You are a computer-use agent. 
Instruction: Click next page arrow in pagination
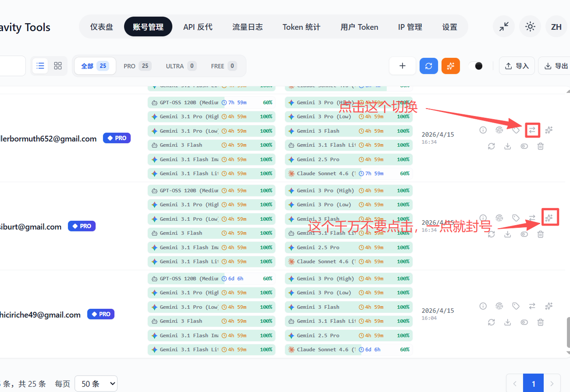(552, 383)
